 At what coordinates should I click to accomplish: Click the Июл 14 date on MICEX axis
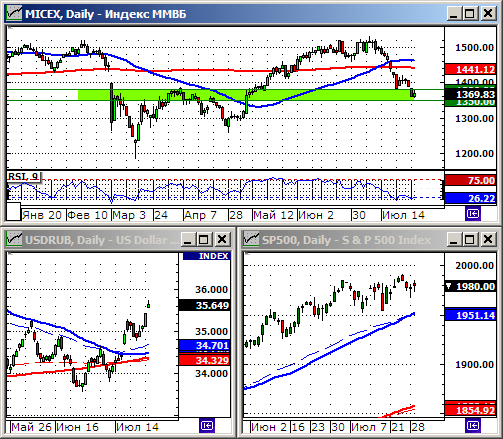(x=403, y=215)
